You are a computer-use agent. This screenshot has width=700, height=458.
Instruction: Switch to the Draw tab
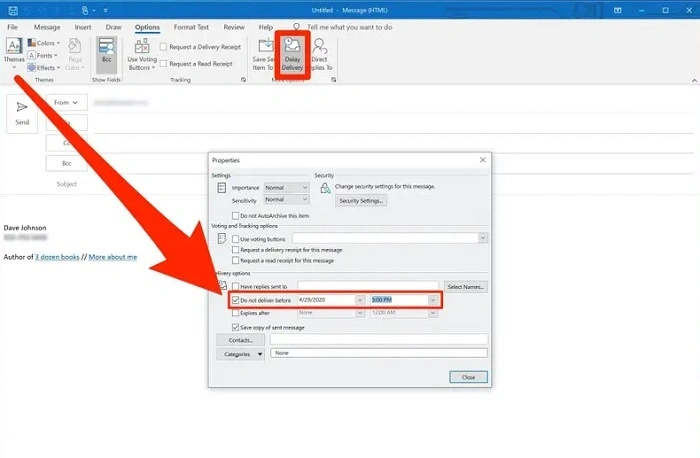[113, 27]
